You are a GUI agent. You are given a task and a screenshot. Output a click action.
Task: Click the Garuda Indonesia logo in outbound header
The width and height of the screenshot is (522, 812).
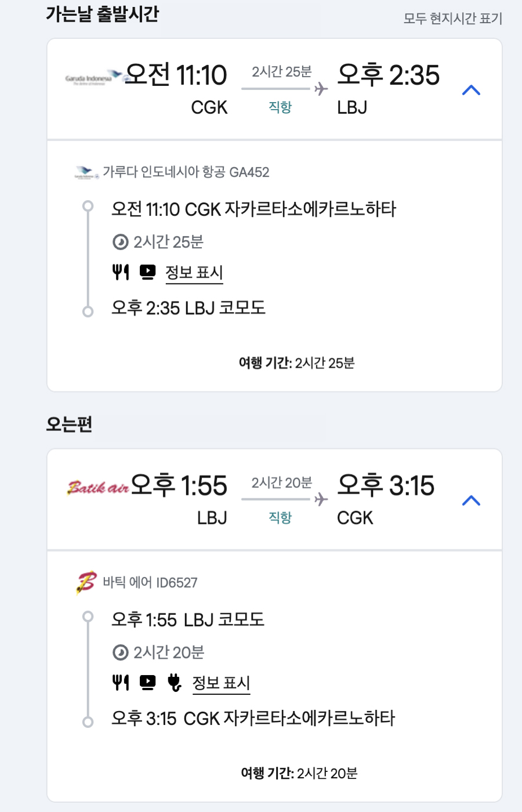click(x=93, y=77)
